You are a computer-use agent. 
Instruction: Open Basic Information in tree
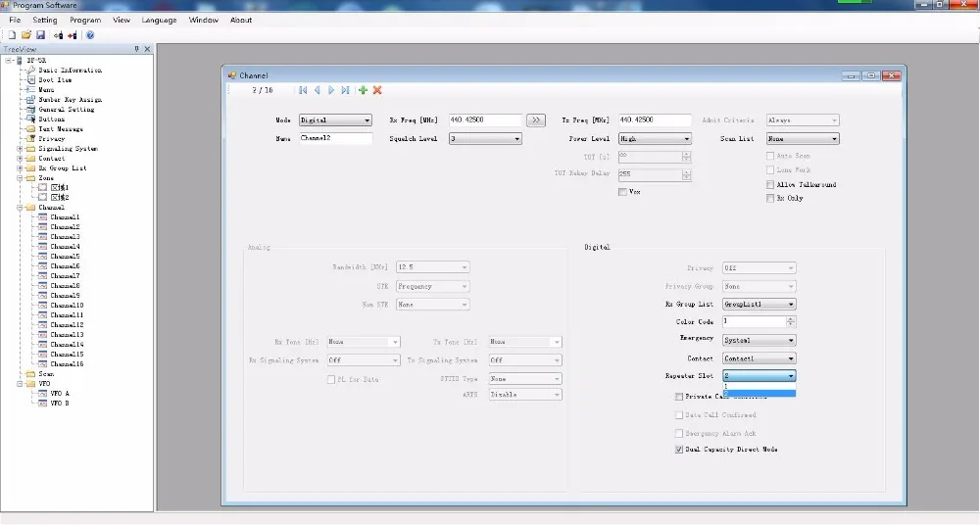pyautogui.click(x=70, y=70)
